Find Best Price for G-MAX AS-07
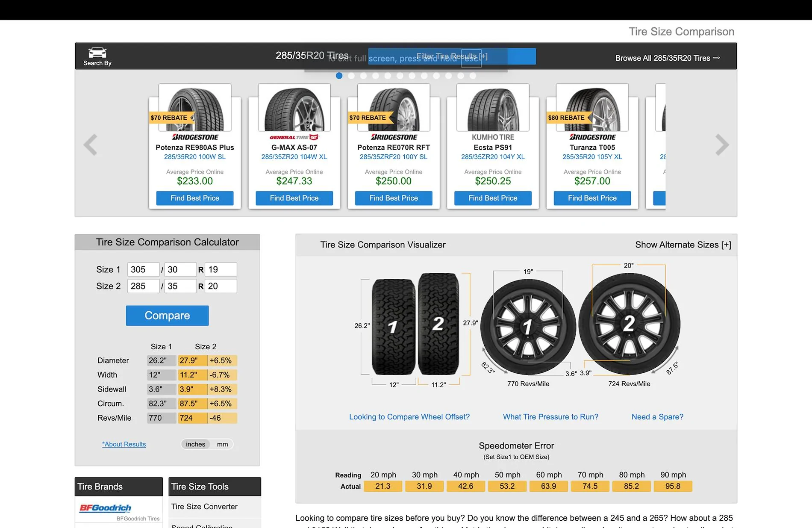812x528 pixels. [x=294, y=198]
